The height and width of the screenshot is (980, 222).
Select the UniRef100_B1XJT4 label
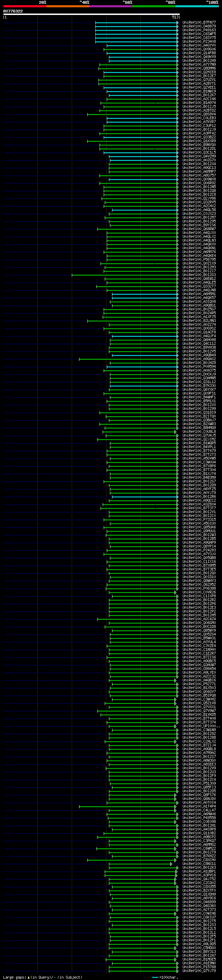coord(199,473)
